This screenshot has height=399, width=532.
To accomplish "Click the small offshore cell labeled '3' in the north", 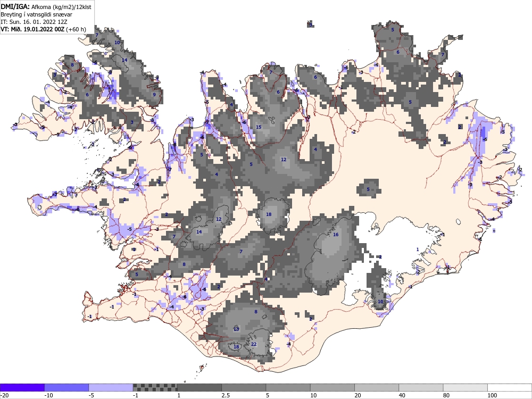I will click(x=310, y=24).
